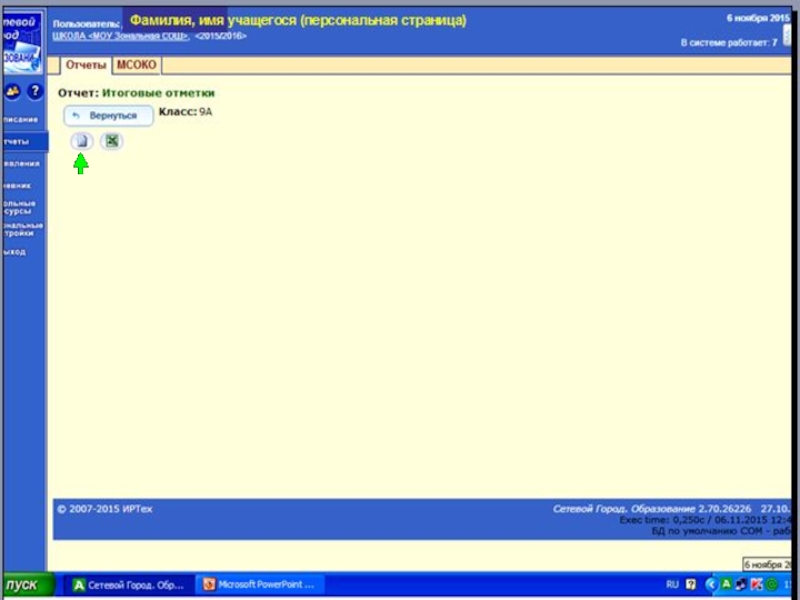This screenshot has height=600, width=800.
Task: Click the Вернуться back button
Action: [108, 116]
